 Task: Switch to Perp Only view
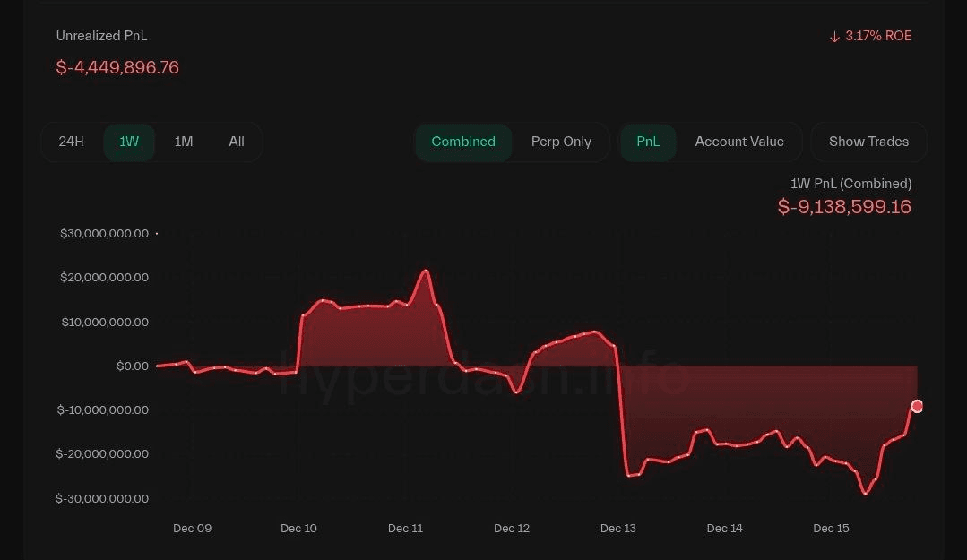[x=561, y=142]
